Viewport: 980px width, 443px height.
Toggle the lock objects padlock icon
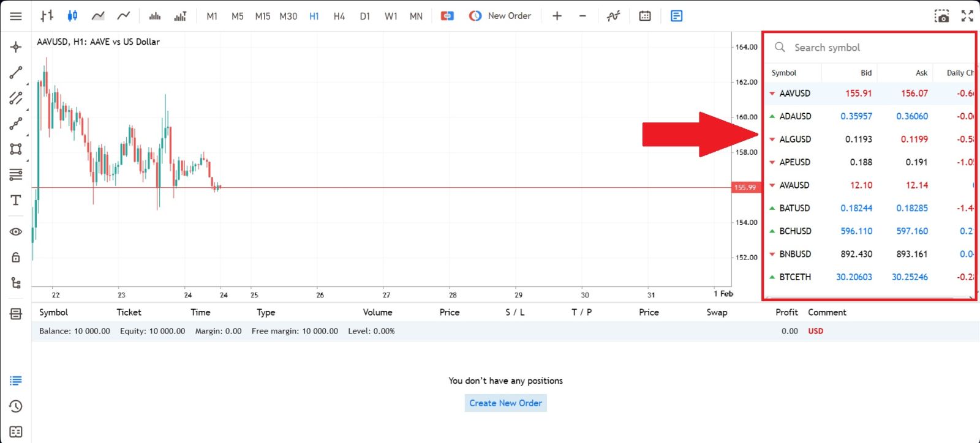16,258
